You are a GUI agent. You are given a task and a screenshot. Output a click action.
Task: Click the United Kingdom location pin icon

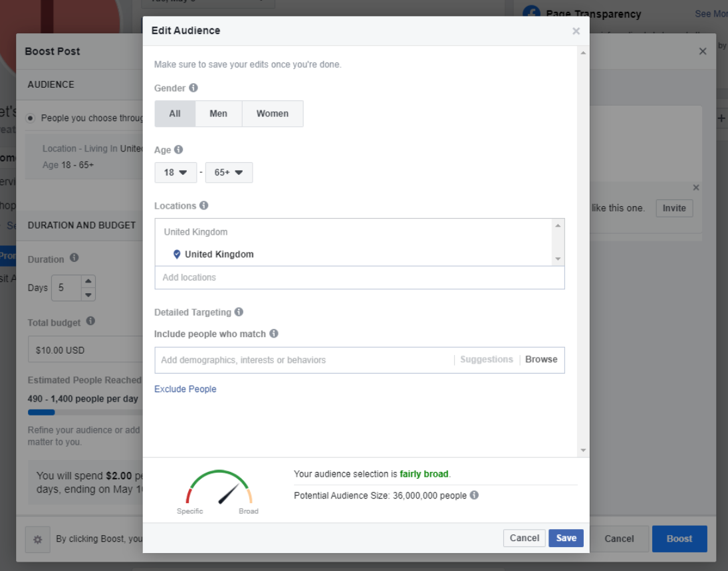pyautogui.click(x=177, y=254)
